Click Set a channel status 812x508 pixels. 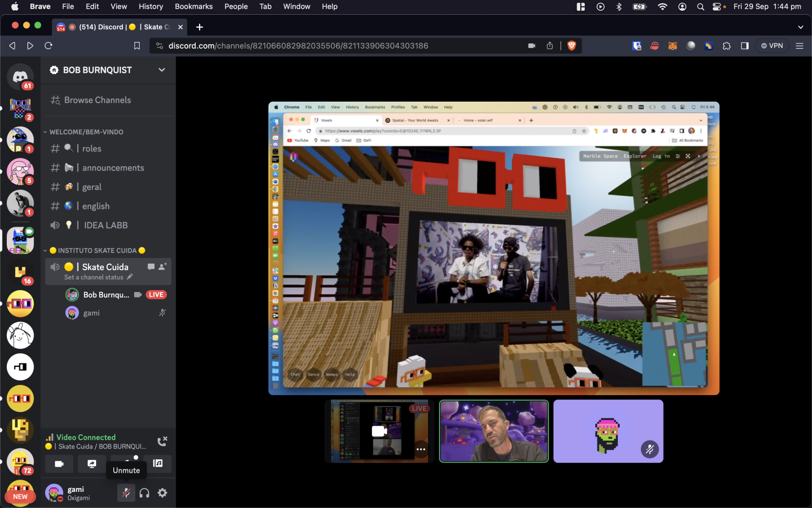coord(94,277)
